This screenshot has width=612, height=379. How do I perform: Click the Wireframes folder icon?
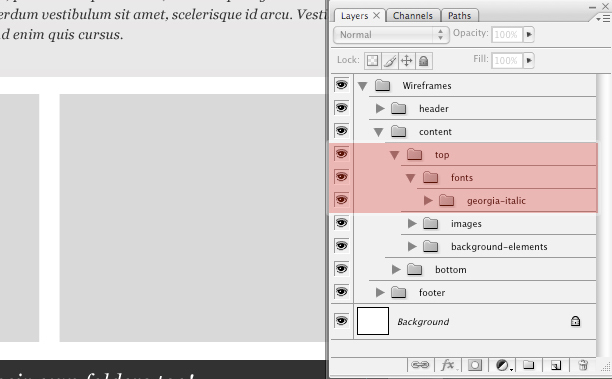382,85
